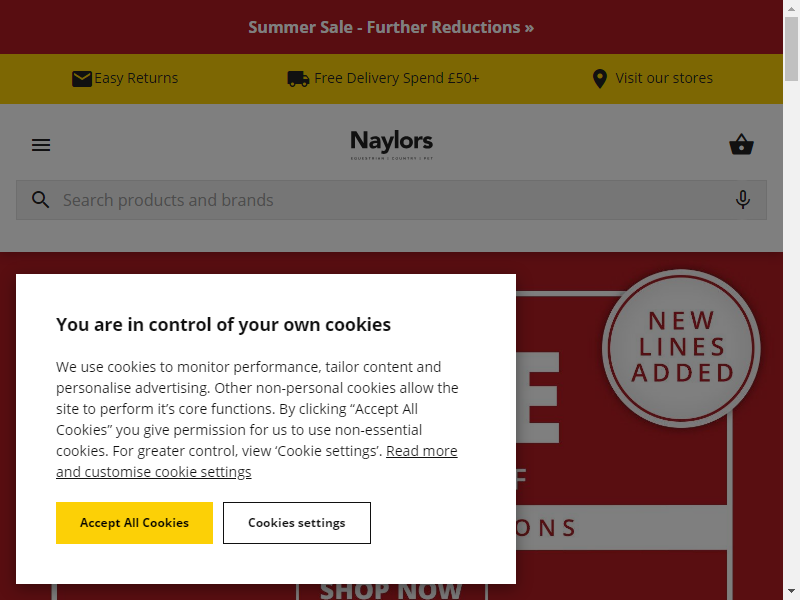
Task: Click the envelope icon beside Easy Returns
Action: click(x=82, y=79)
